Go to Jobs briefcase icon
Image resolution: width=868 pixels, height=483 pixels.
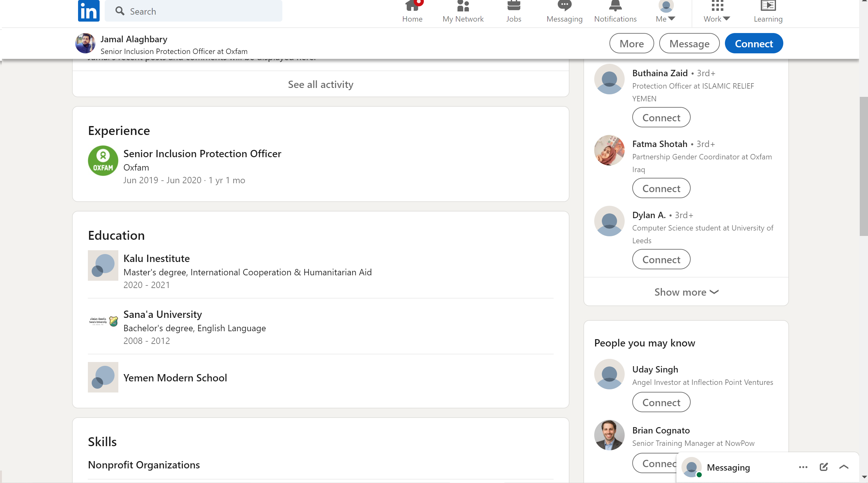tap(514, 6)
